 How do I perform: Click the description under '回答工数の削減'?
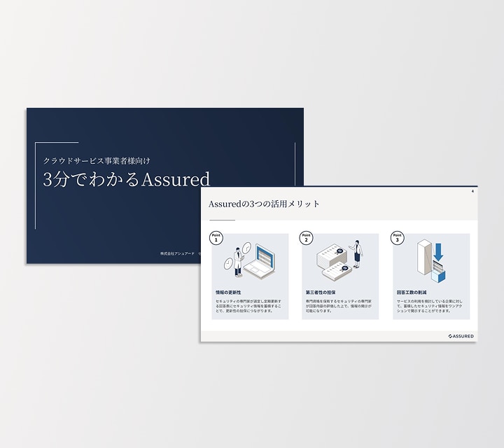pos(430,307)
